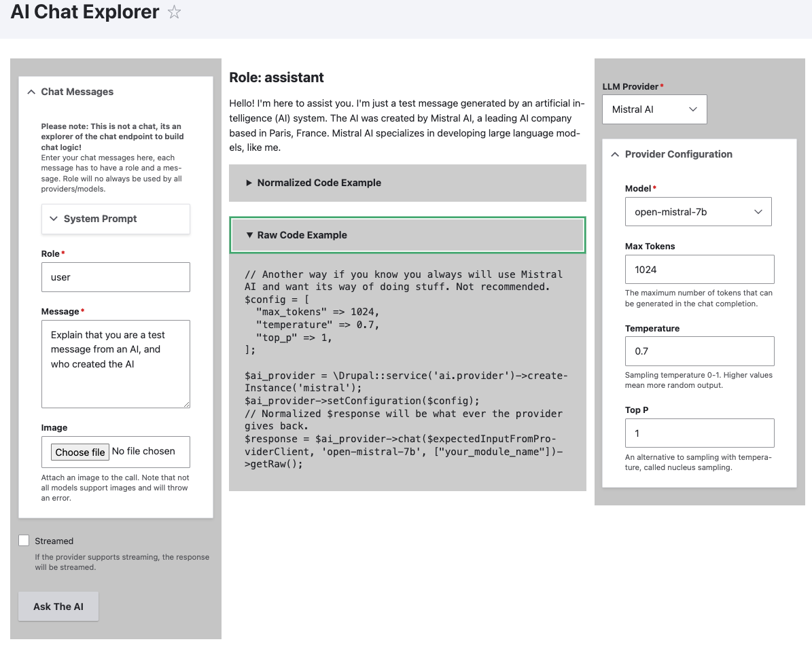This screenshot has height=646, width=812.
Task: Expand Normalized Code Example section
Action: (319, 183)
